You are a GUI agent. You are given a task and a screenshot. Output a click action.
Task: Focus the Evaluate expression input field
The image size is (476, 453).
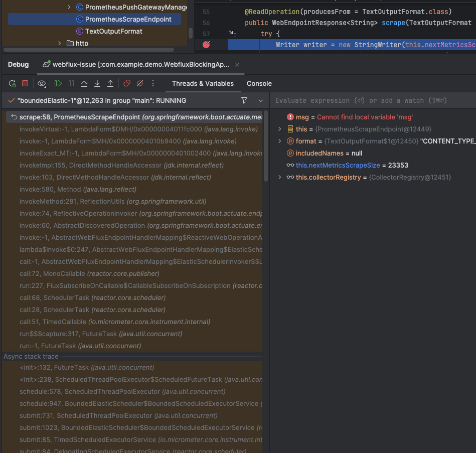click(373, 100)
